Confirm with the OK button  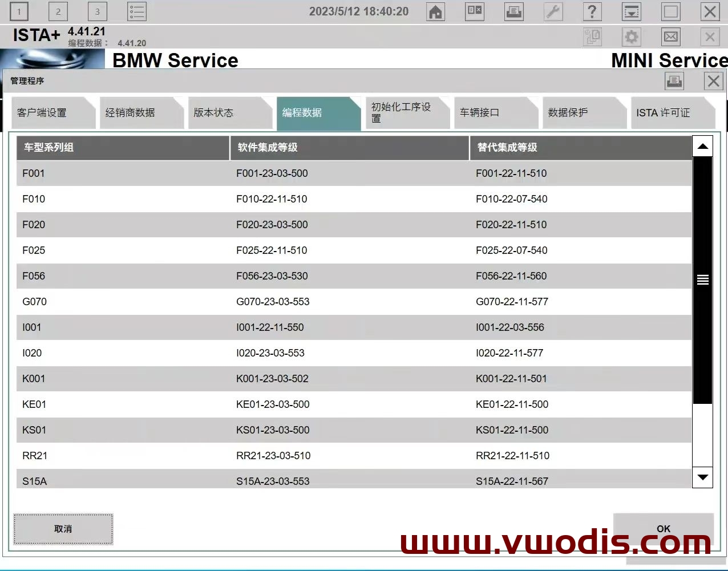pos(663,529)
